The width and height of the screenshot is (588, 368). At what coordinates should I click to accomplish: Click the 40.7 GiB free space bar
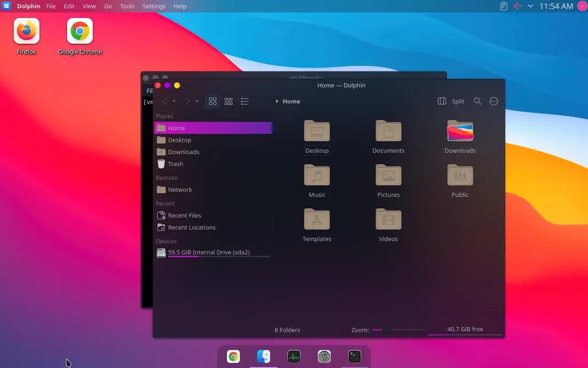tap(465, 330)
